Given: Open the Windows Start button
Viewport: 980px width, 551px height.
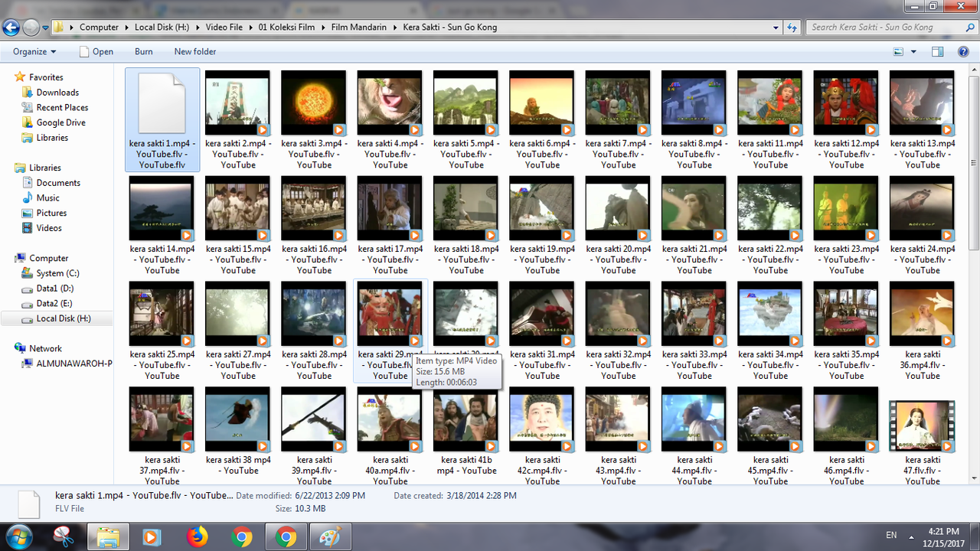Looking at the screenshot, I should coord(18,537).
